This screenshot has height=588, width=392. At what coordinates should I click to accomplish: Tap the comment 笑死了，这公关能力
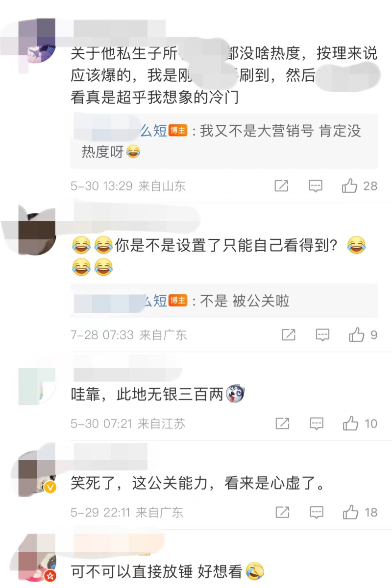pos(198,484)
